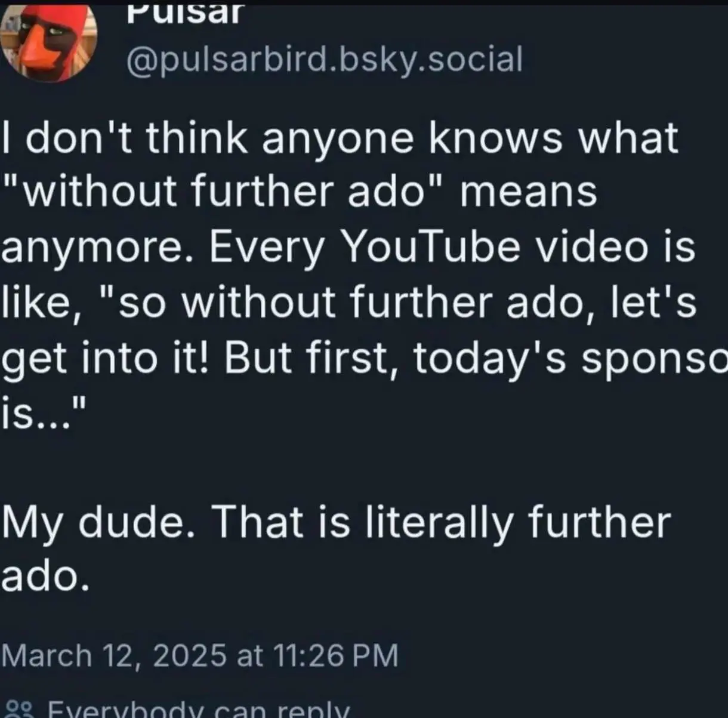Click the final word "ado." of the post
The height and width of the screenshot is (718, 728).
pos(46,577)
